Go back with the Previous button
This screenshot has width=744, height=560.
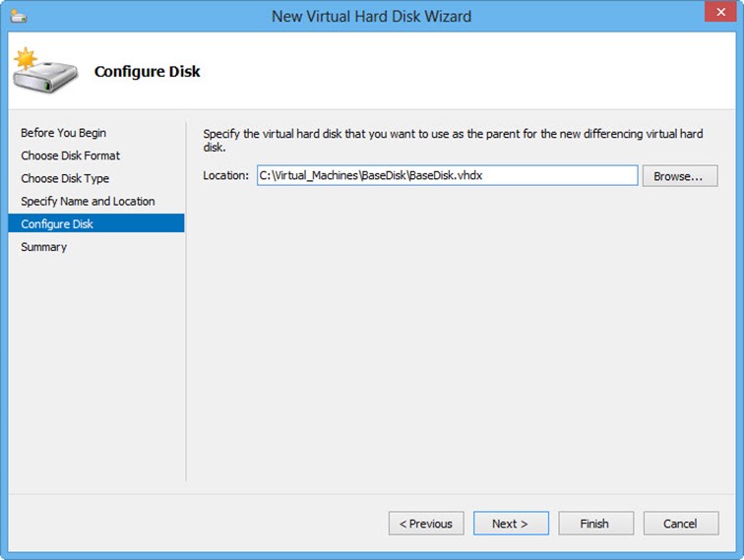point(426,524)
